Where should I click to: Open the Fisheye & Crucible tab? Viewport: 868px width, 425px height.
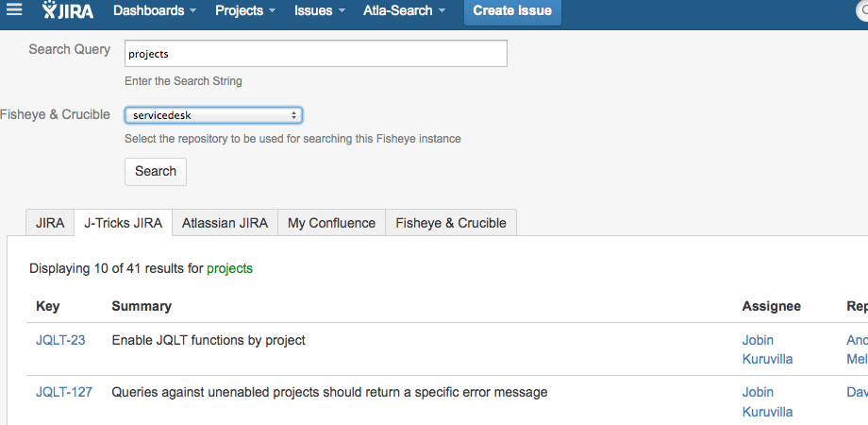[451, 223]
